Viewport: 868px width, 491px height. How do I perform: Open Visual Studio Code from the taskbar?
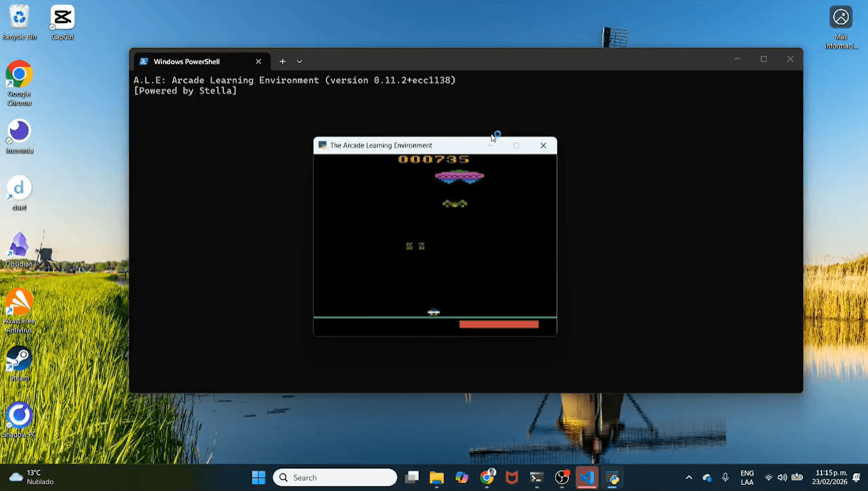[x=586, y=478]
